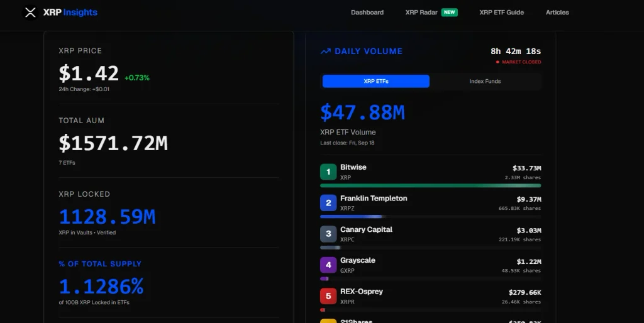This screenshot has height=323, width=644.
Task: Click the Franklin Templeton volume bar
Action: coord(430,217)
